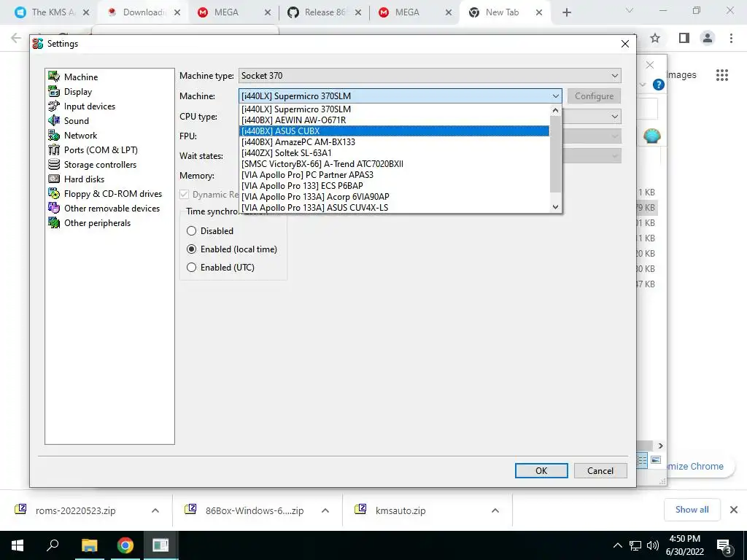Screen dimensions: 747x560
Task: Show hidden system tray icons
Action: [x=618, y=545]
